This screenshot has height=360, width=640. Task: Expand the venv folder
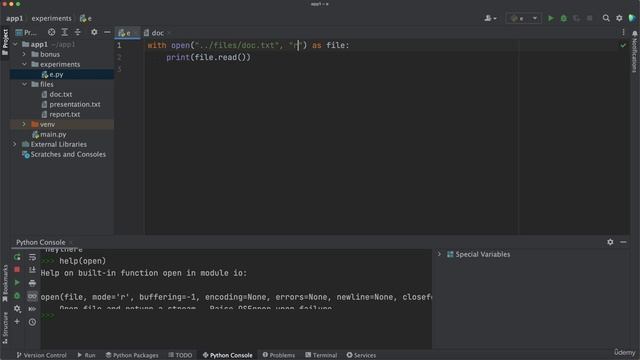pos(24,124)
